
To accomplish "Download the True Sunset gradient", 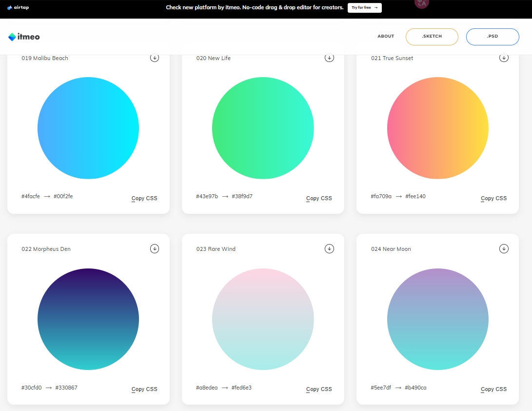I will tap(504, 58).
